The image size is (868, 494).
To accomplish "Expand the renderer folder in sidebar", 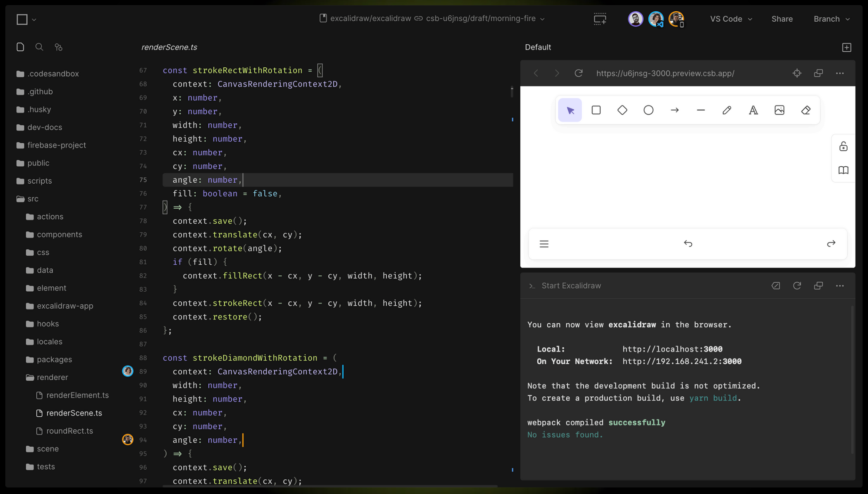I will point(53,377).
